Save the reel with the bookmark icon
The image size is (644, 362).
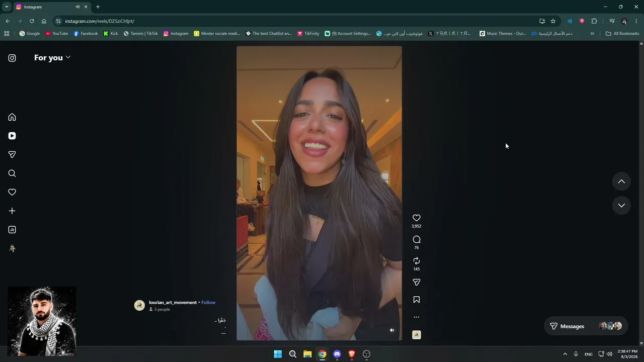(x=417, y=300)
